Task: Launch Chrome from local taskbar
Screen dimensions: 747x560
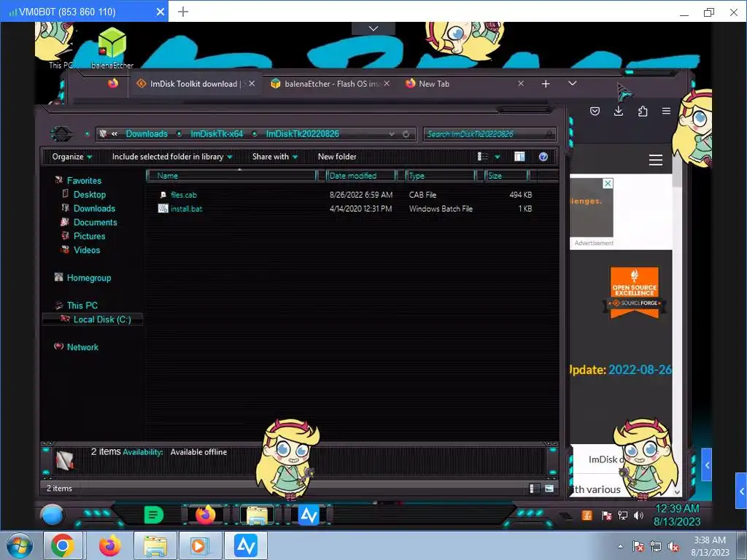Action: pyautogui.click(x=63, y=545)
